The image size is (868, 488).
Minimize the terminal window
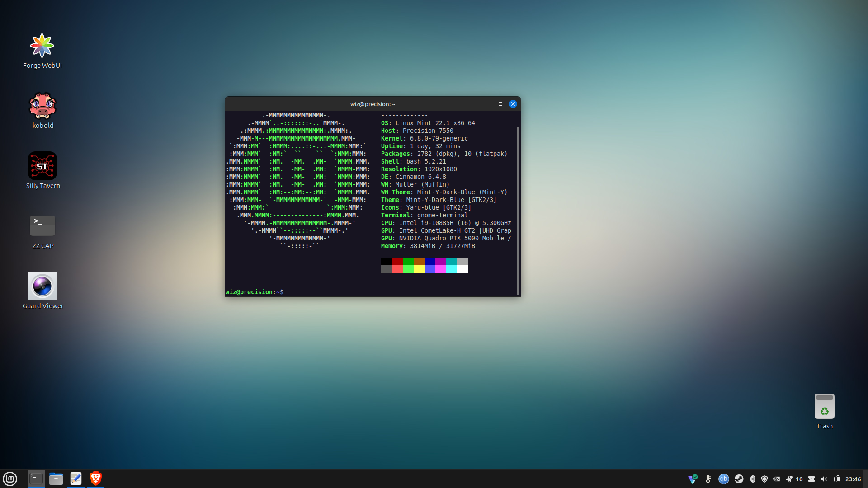488,104
